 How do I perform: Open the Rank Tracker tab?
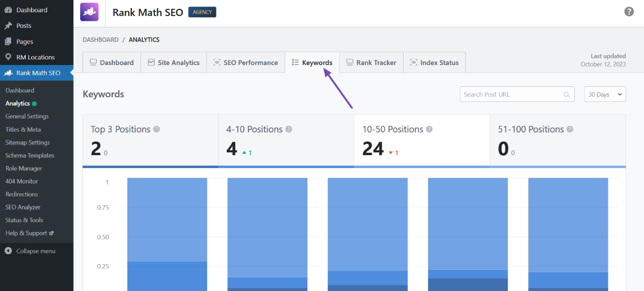[x=371, y=62]
